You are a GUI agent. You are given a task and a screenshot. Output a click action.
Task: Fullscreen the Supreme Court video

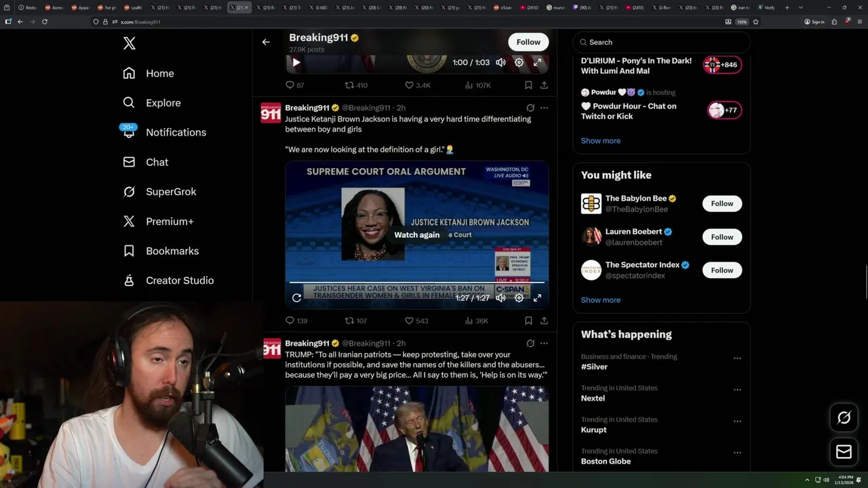(x=537, y=298)
